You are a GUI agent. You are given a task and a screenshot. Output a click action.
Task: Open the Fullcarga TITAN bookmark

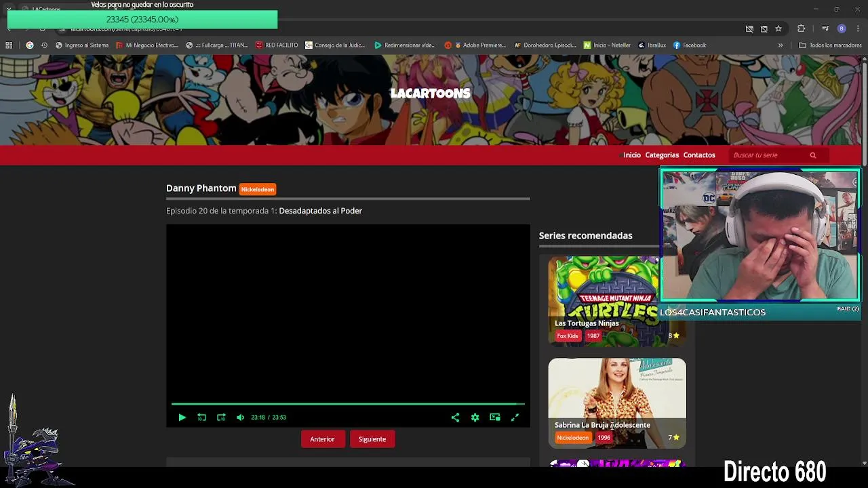217,45
